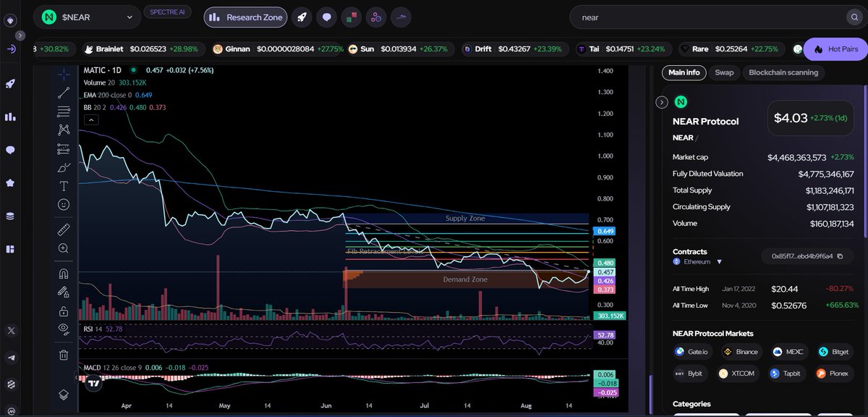
Task: Open Telegram link in sidebar
Action: [x=10, y=358]
